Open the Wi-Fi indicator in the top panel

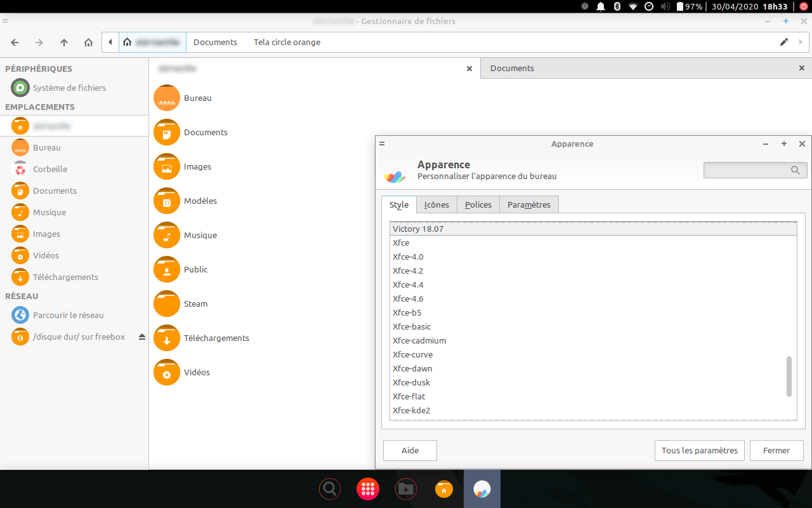(x=633, y=6)
